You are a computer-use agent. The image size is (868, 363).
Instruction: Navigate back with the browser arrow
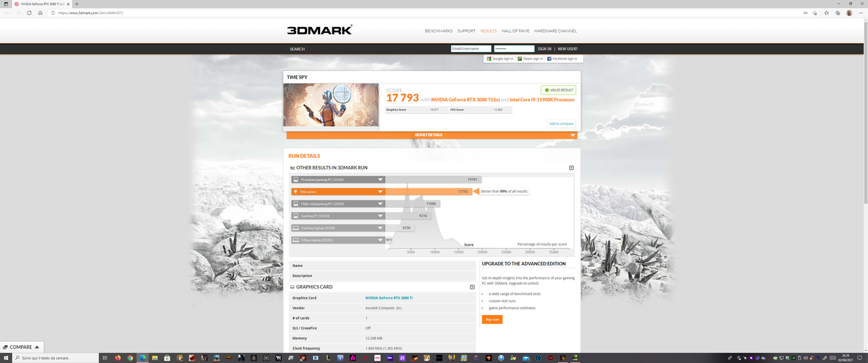pyautogui.click(x=7, y=13)
